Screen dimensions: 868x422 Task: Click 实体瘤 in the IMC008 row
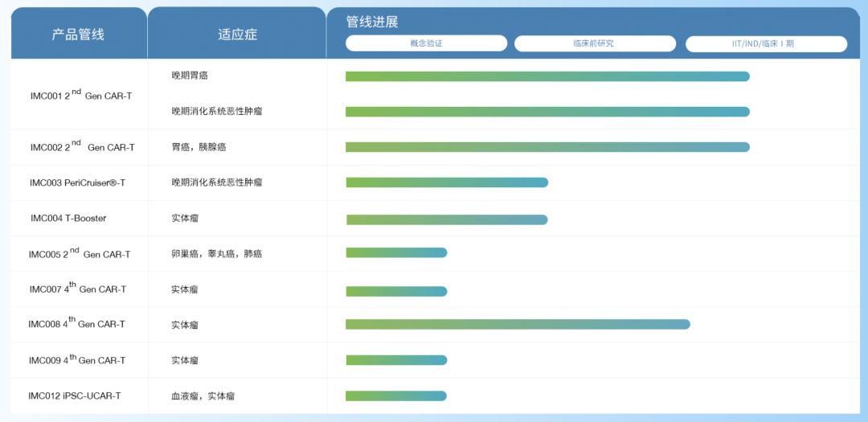(x=185, y=325)
